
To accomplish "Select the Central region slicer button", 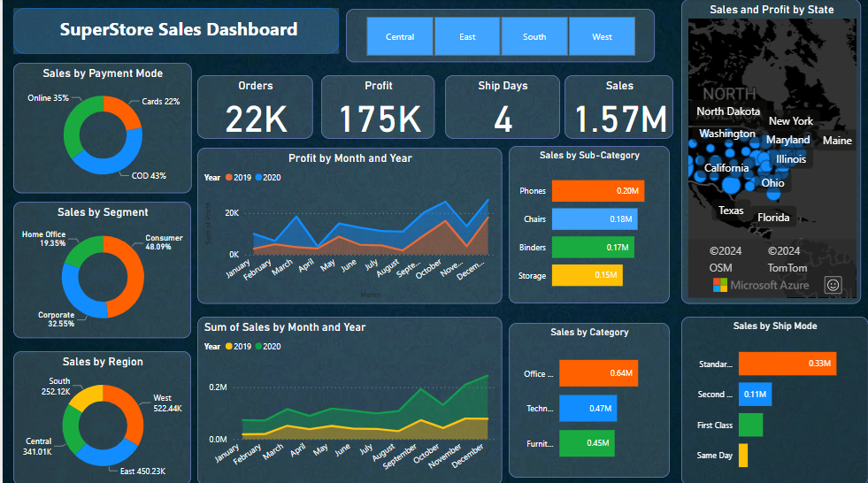I will 400,37.
